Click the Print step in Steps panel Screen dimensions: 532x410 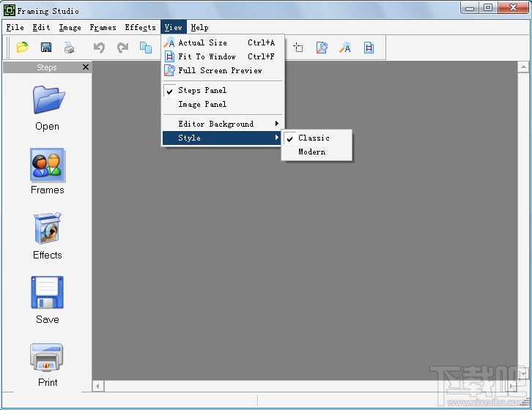coord(48,365)
